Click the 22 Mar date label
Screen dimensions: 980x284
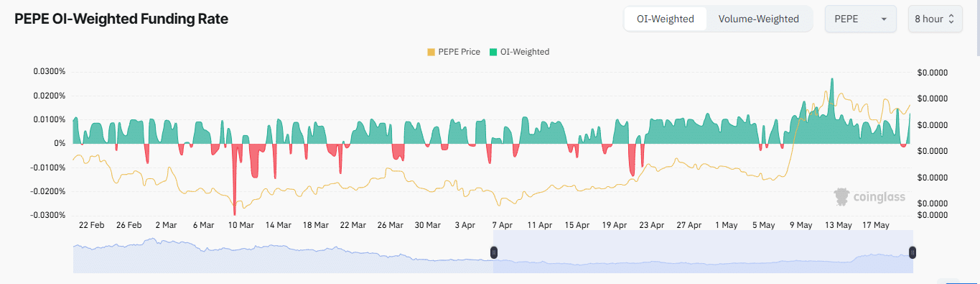click(x=353, y=225)
